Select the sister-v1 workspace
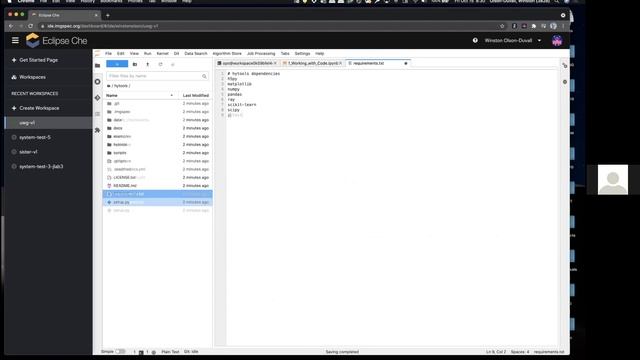The height and width of the screenshot is (360, 640). [28, 152]
